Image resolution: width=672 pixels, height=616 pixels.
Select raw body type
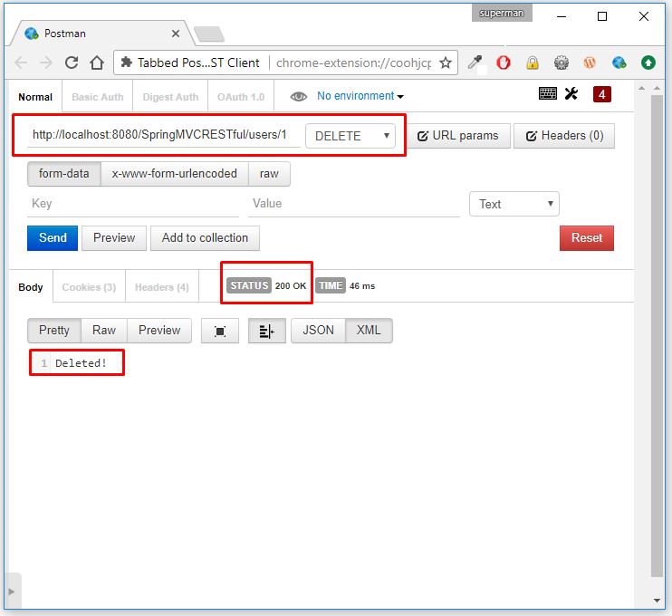click(x=269, y=174)
